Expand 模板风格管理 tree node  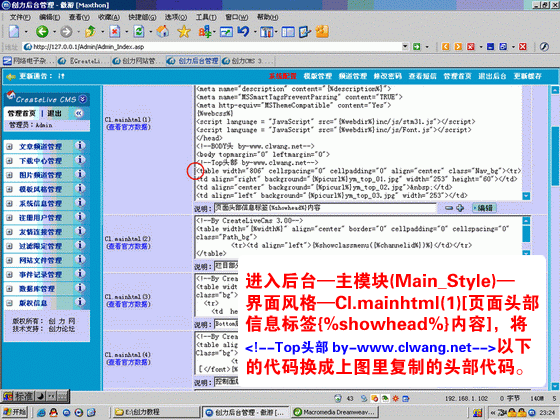[x=9, y=189]
